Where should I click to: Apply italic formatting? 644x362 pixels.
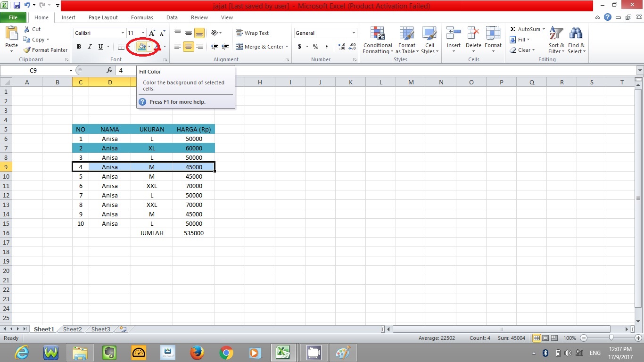[x=89, y=47]
